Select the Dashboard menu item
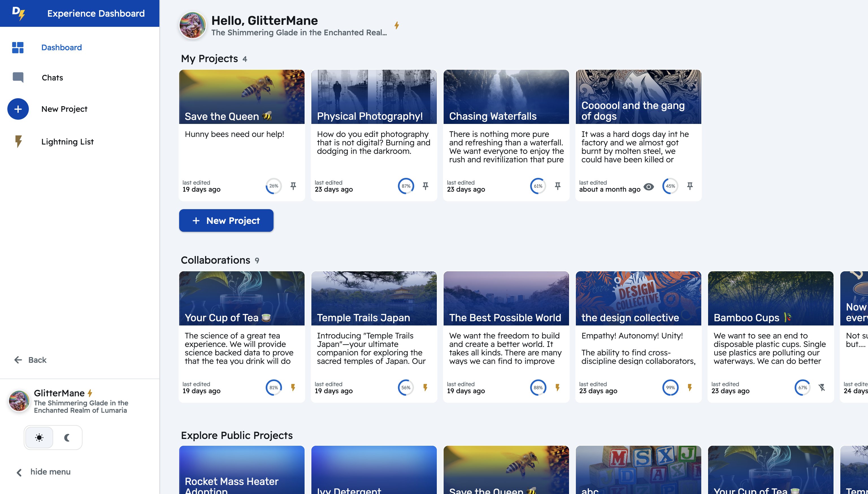Image resolution: width=868 pixels, height=494 pixels. 61,47
